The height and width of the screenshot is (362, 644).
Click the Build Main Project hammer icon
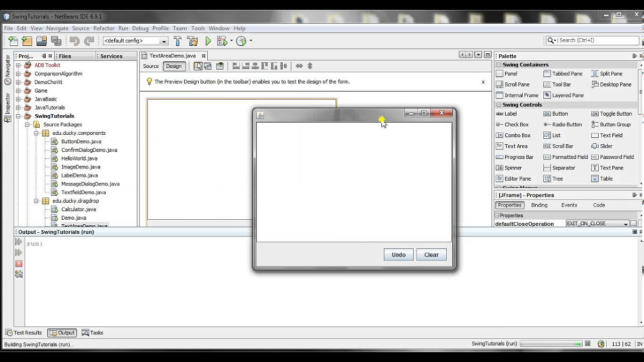178,41
